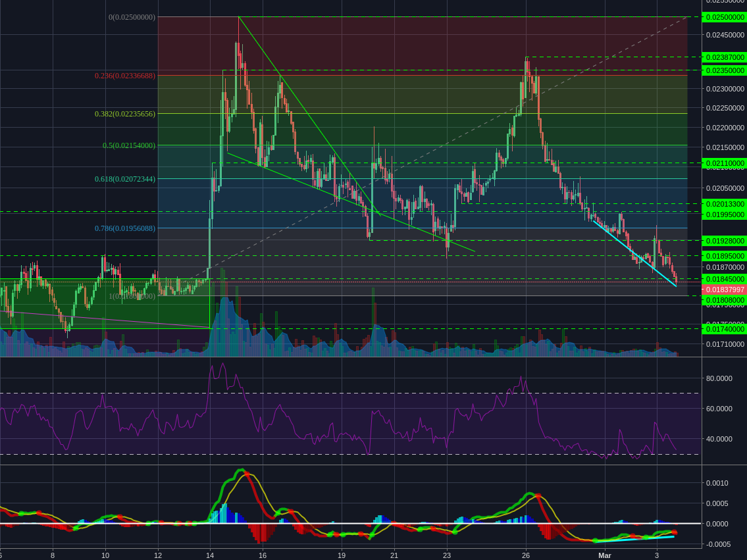Select the Fibonacci 0.382(0.02235656) level label

tap(125, 114)
